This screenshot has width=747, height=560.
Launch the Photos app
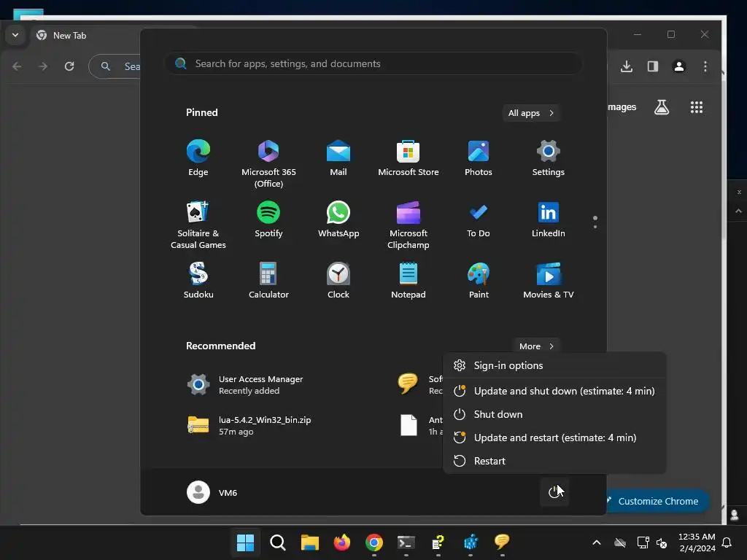click(x=479, y=158)
